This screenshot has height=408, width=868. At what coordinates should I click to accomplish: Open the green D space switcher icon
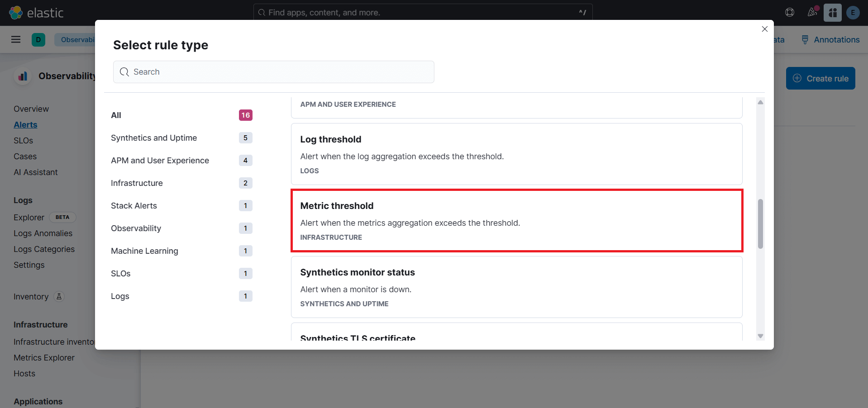(x=38, y=39)
